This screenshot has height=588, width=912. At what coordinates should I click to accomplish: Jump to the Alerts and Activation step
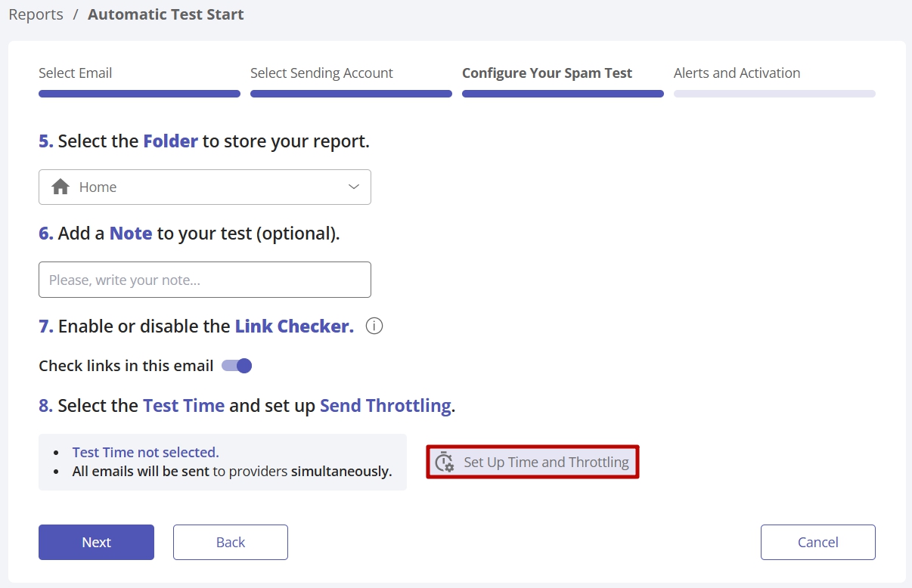point(737,73)
